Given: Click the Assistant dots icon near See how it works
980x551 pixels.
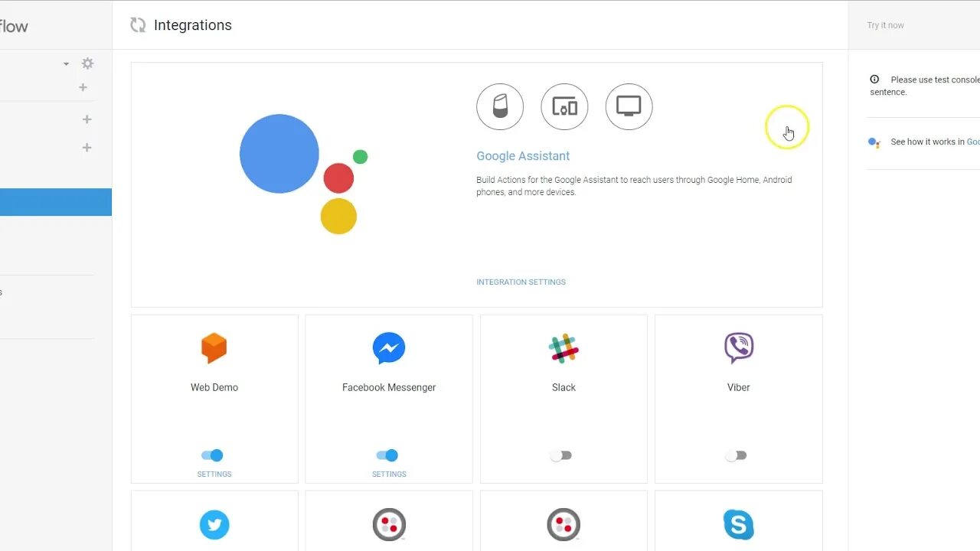Looking at the screenshot, I should [874, 142].
